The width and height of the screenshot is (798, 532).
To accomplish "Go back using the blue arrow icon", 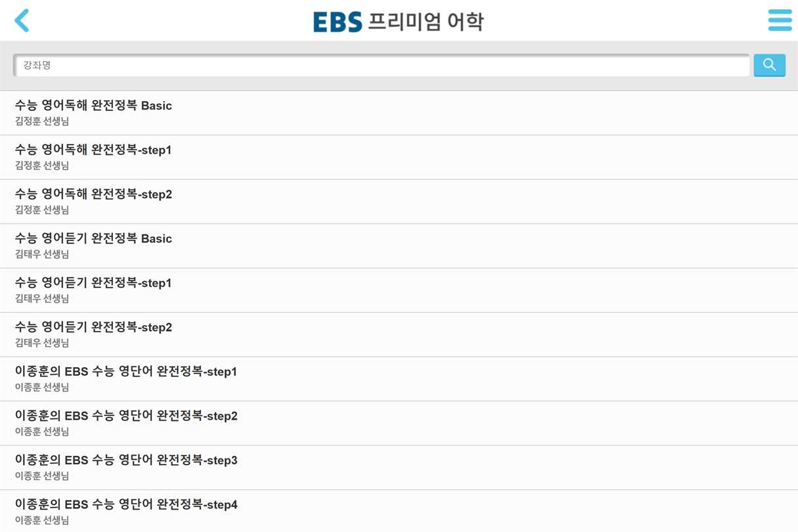I will pos(22,20).
